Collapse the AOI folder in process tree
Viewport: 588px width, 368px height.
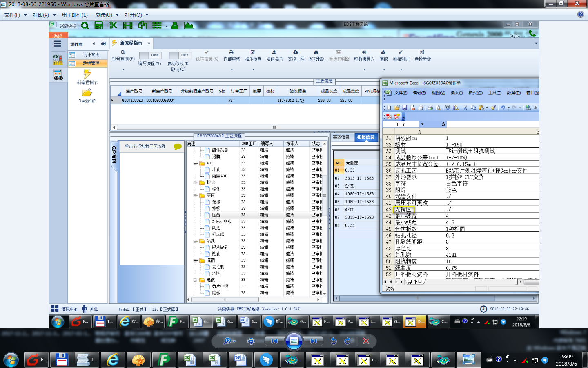196,163
